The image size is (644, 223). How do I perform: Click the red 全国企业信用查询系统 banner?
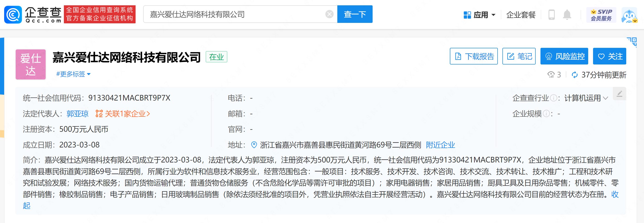(100, 14)
